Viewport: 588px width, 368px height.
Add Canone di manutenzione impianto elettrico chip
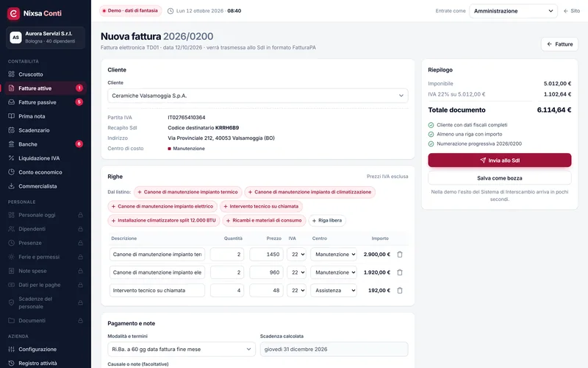pyautogui.click(x=162, y=206)
